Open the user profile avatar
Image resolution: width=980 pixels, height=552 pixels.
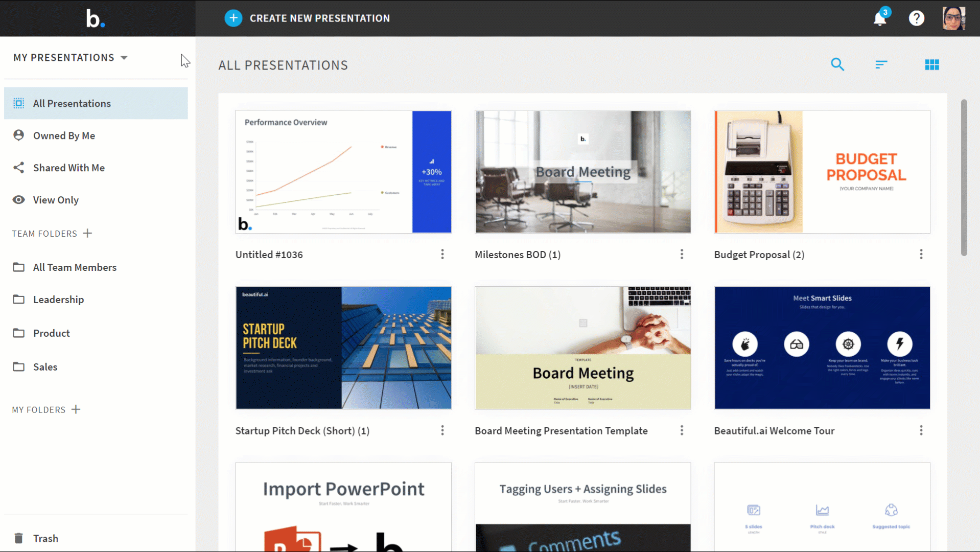(x=954, y=18)
